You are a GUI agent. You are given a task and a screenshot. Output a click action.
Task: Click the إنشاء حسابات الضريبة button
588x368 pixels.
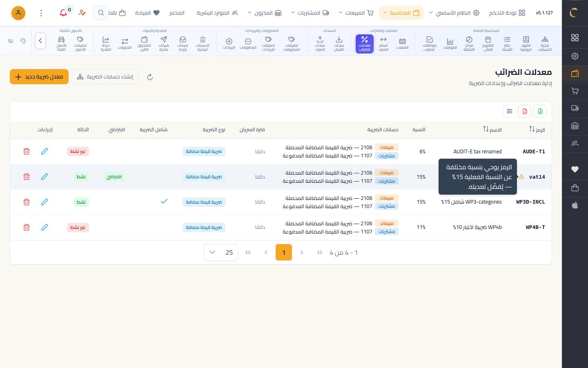[105, 77]
